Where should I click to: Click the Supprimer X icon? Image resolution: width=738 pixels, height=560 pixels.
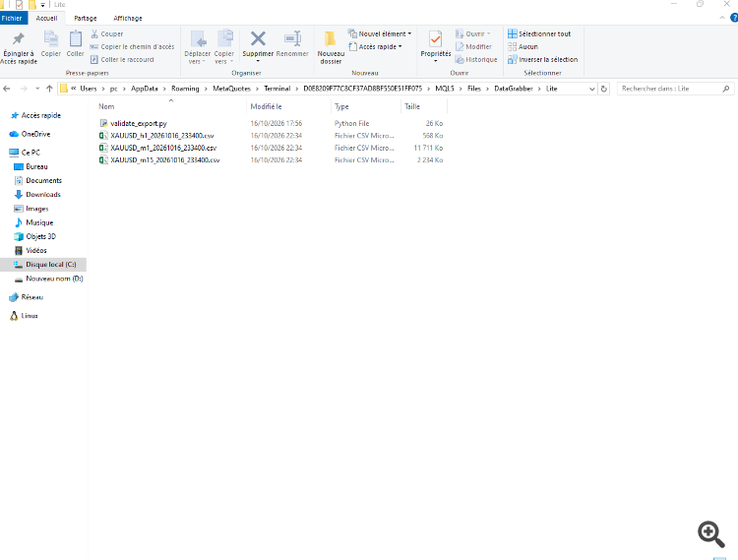tap(258, 39)
